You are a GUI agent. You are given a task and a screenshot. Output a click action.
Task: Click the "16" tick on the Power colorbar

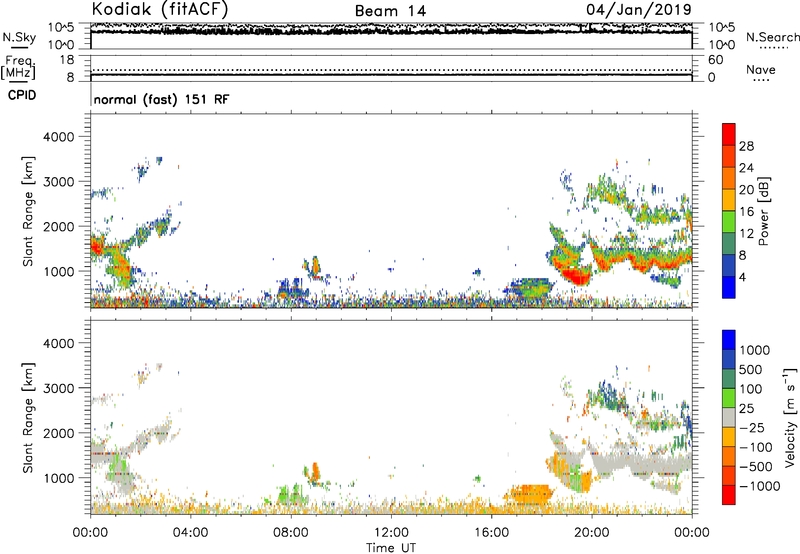(746, 212)
